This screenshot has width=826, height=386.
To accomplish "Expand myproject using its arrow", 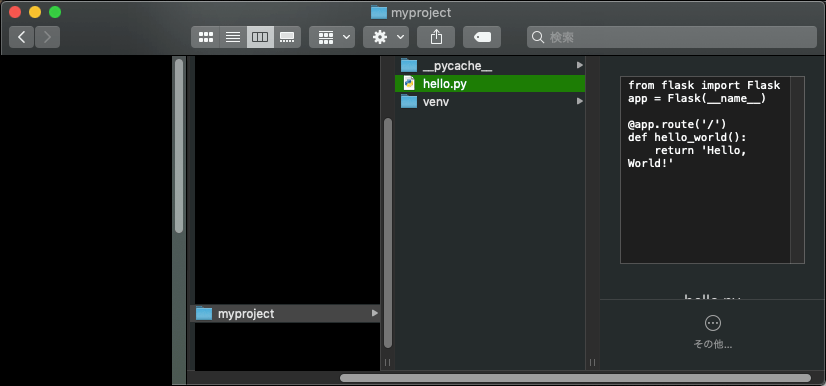I will (x=375, y=313).
